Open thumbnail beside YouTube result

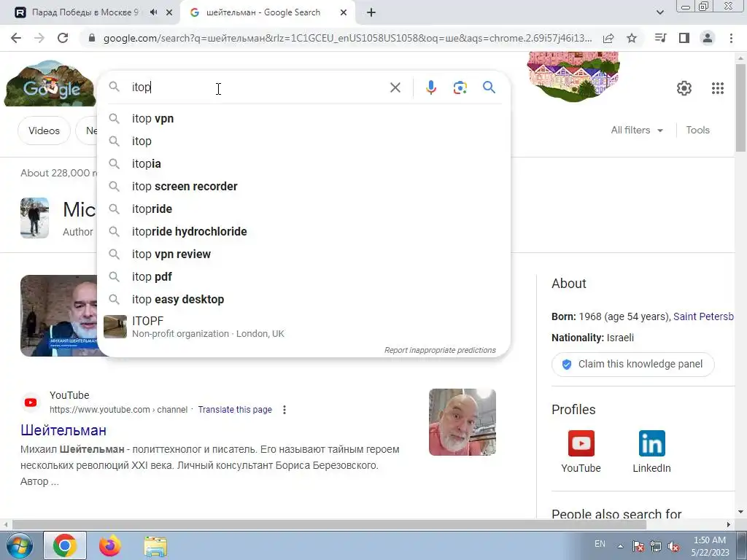(x=462, y=422)
